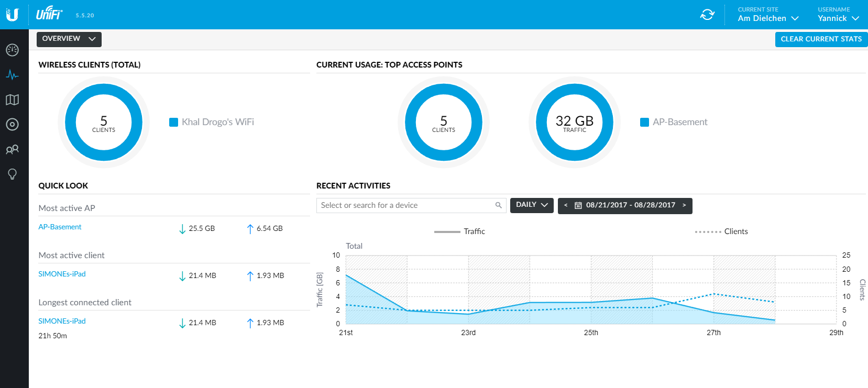Screen dimensions: 868x388
Task: Open the Map icon in sidebar
Action: 12,99
